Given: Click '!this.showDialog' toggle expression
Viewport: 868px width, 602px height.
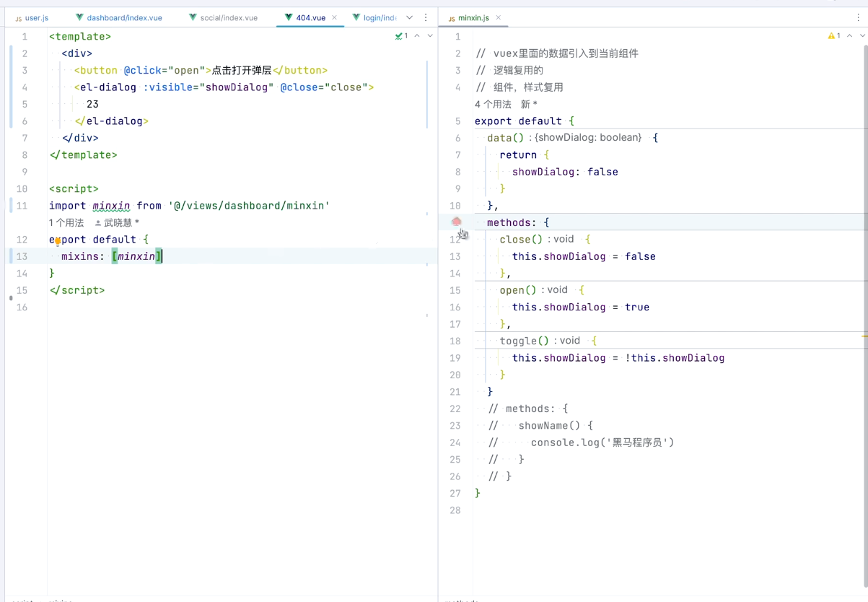Looking at the screenshot, I should tap(675, 358).
